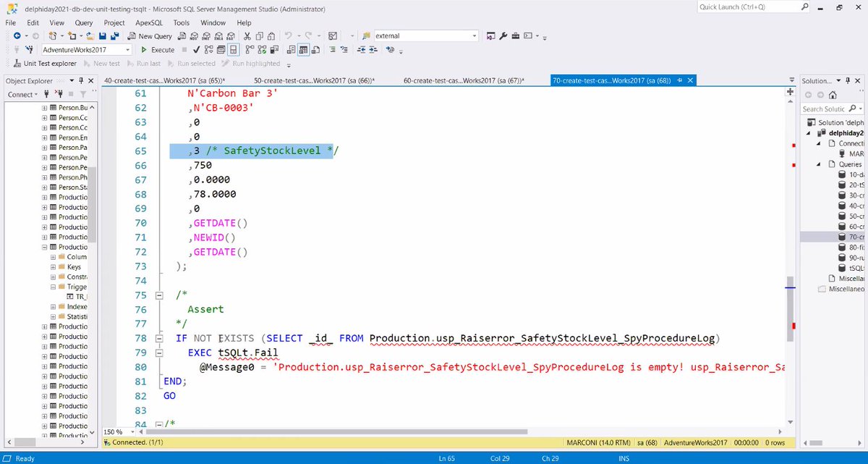The height and width of the screenshot is (464, 868).
Task: Open the Unit Test explorer
Action: 45,64
